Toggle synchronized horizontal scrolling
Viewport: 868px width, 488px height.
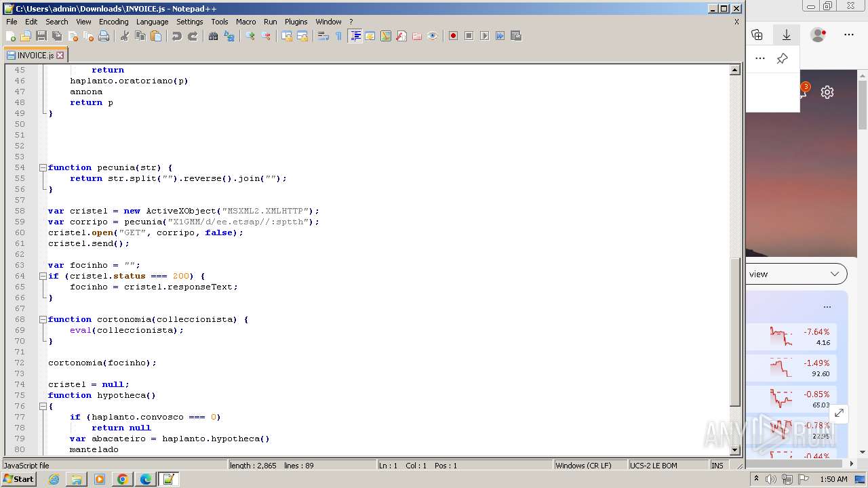pos(302,36)
